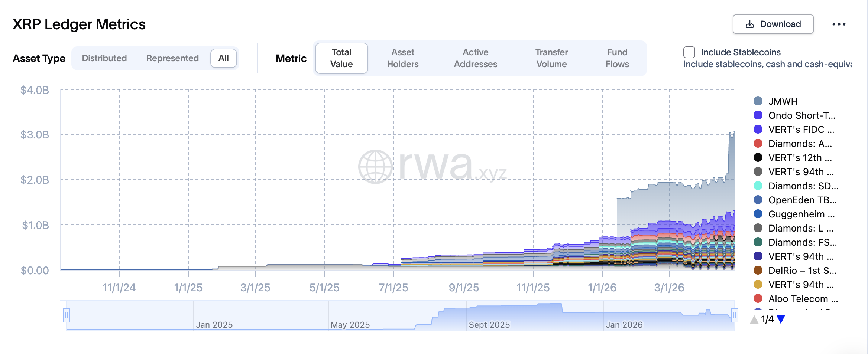Select the Represented asset type
868x354 pixels.
(x=172, y=58)
